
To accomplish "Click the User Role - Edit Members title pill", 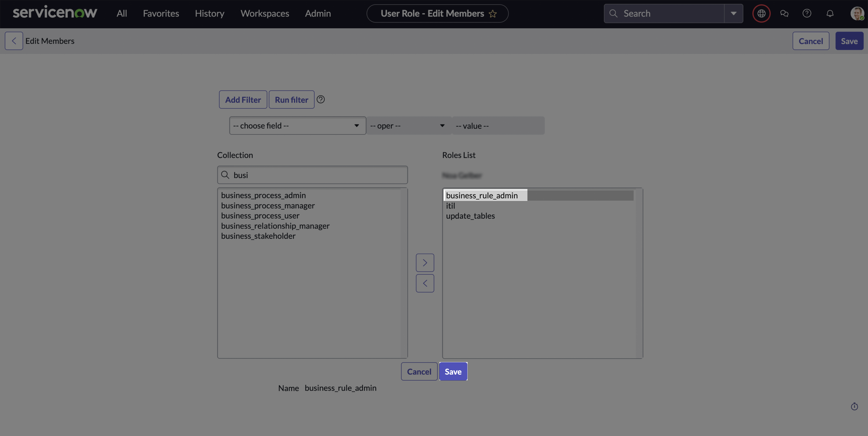I will (437, 13).
